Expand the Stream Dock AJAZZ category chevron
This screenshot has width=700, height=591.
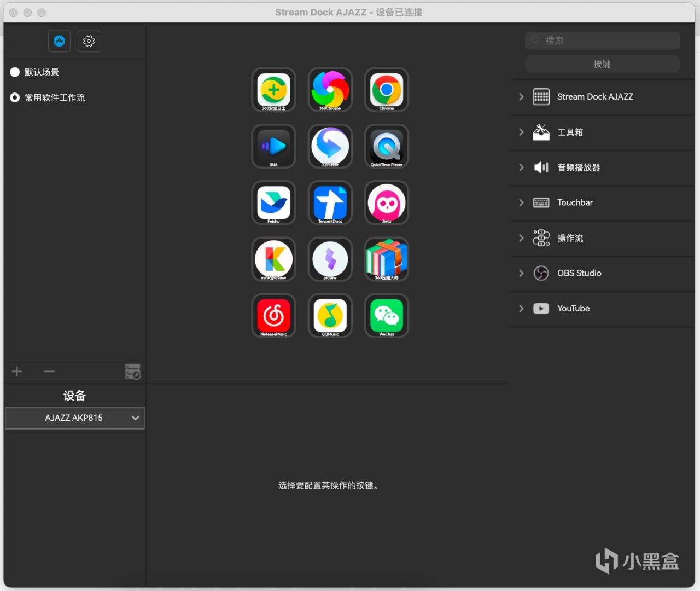click(x=521, y=97)
